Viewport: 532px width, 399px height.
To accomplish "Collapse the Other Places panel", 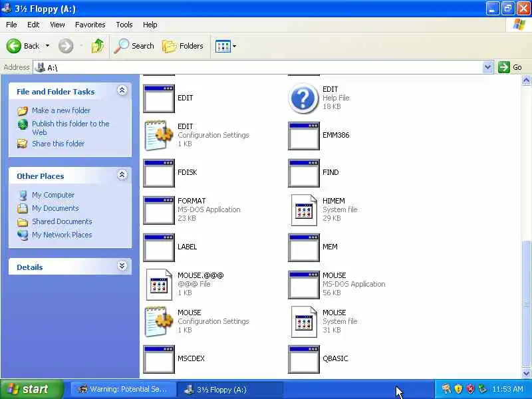I will click(x=122, y=175).
